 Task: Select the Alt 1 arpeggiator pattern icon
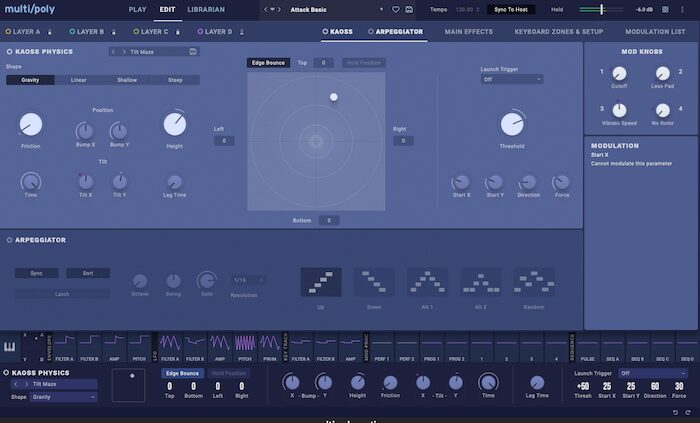tap(427, 282)
